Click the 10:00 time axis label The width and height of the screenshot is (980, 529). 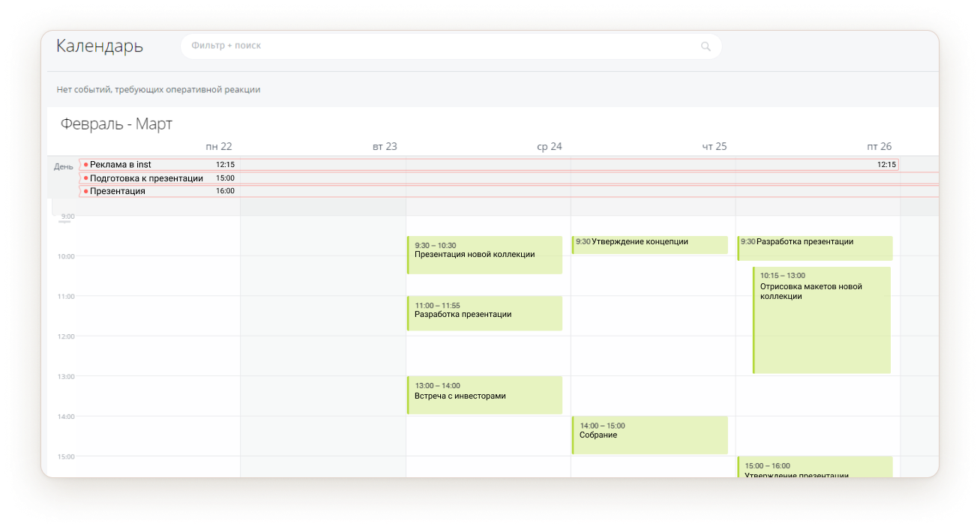65,256
